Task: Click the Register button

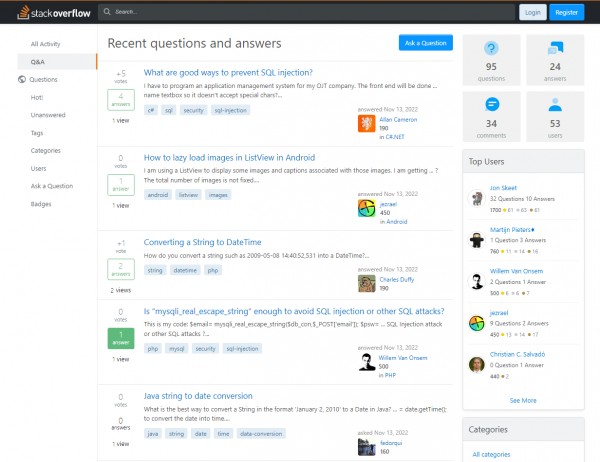Action: click(x=566, y=12)
